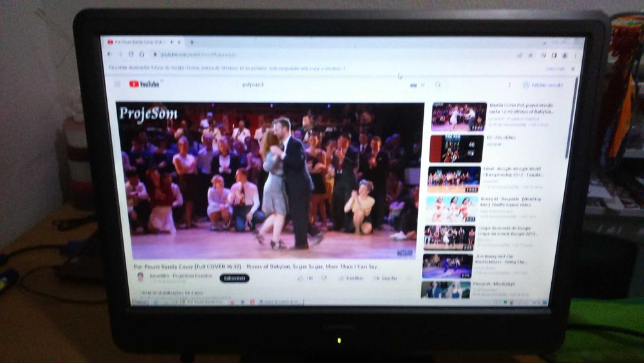644x363 pixels.
Task: Open the Coupe du monde de Boogie thumbnail
Action: [x=450, y=238]
